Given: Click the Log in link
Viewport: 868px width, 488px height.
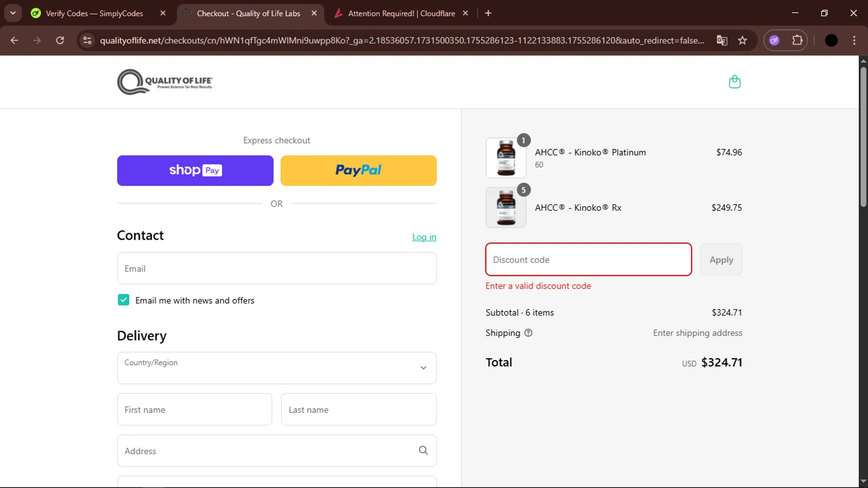Looking at the screenshot, I should coord(424,237).
